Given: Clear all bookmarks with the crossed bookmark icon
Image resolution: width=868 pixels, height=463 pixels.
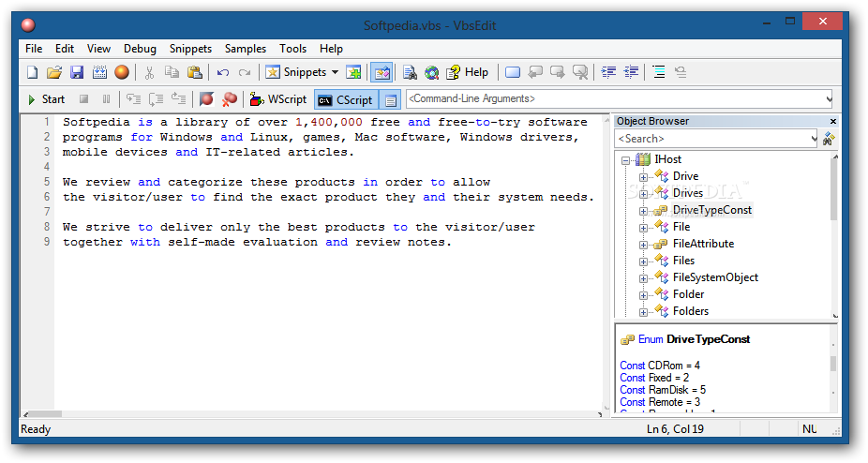Looking at the screenshot, I should 580,72.
